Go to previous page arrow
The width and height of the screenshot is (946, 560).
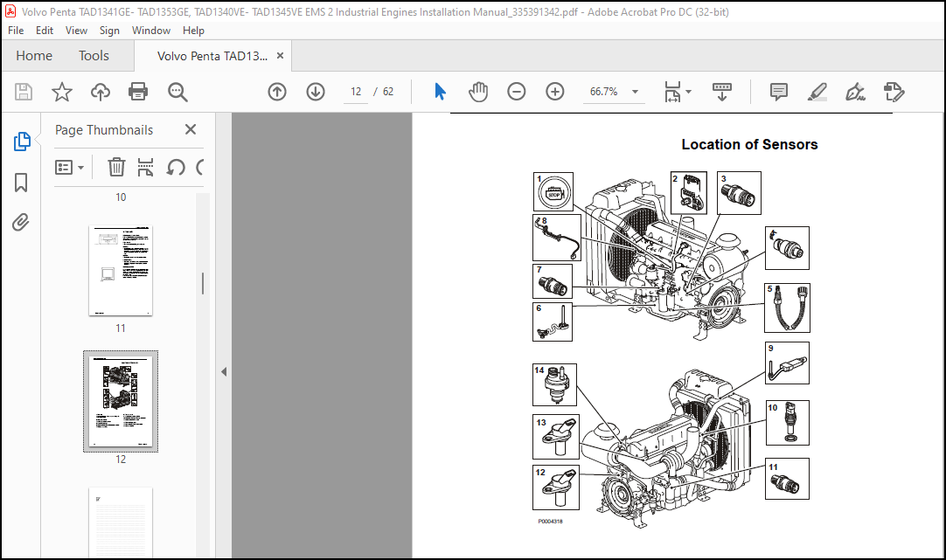(277, 92)
